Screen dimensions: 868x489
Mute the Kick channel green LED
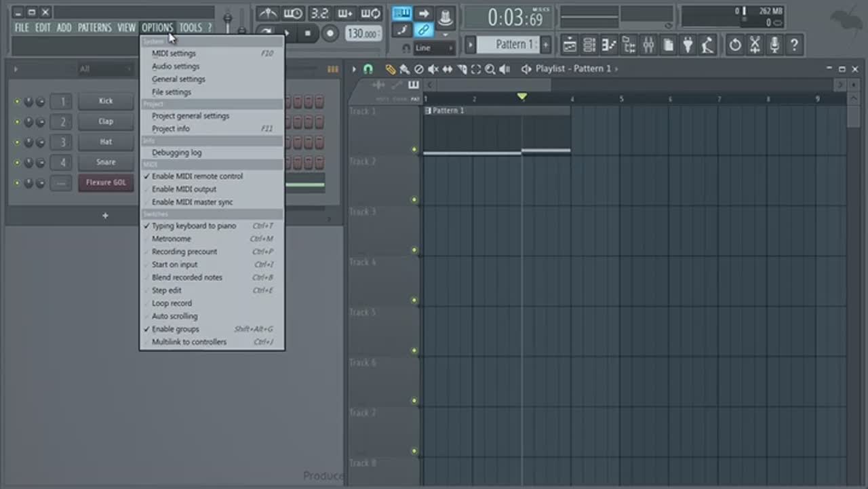(18, 102)
